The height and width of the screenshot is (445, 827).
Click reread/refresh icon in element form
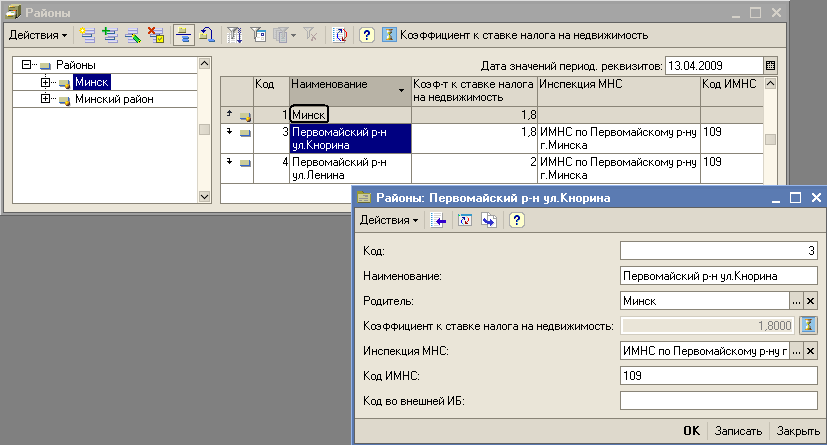click(465, 220)
